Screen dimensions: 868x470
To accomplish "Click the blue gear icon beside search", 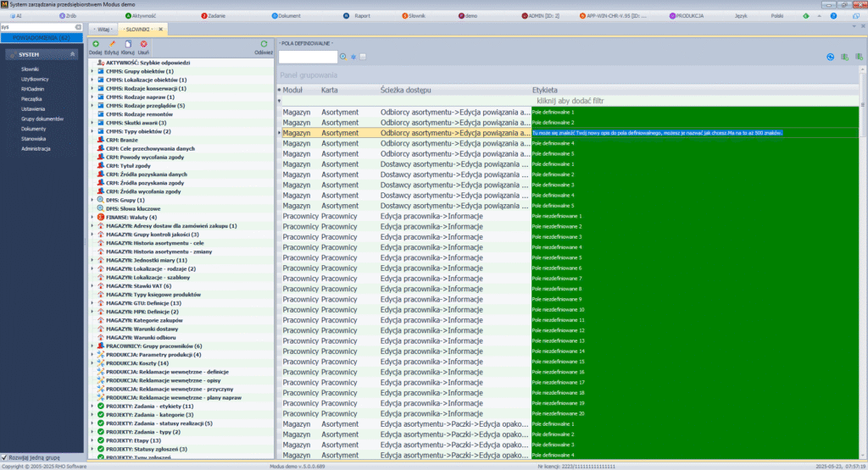I will pyautogui.click(x=353, y=57).
